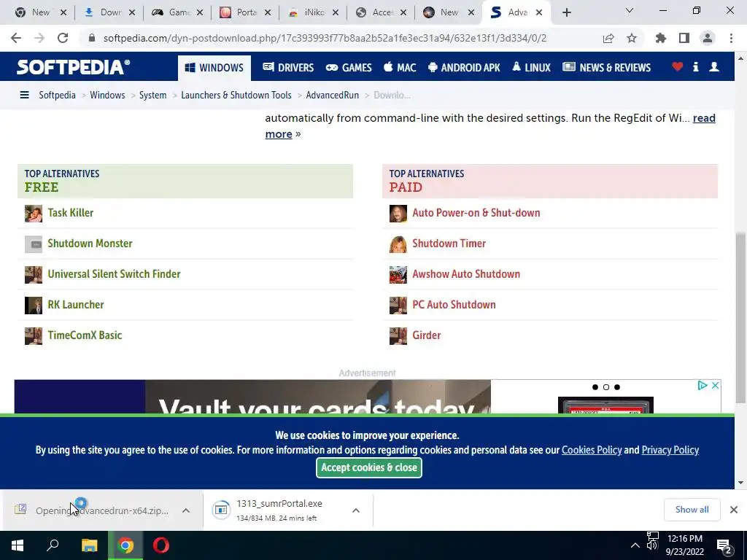747x560 pixels.
Task: Open notification center icon
Action: [x=724, y=546]
